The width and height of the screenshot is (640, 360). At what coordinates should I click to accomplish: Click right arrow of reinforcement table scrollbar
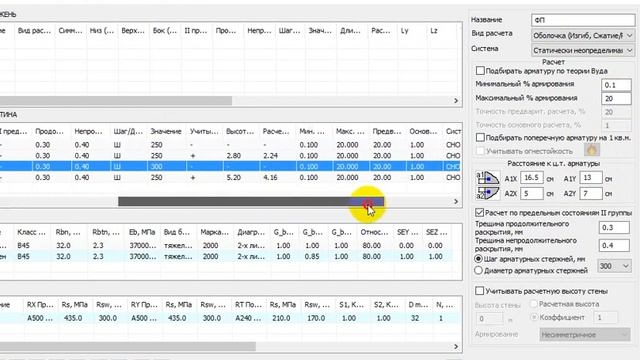coord(456,347)
